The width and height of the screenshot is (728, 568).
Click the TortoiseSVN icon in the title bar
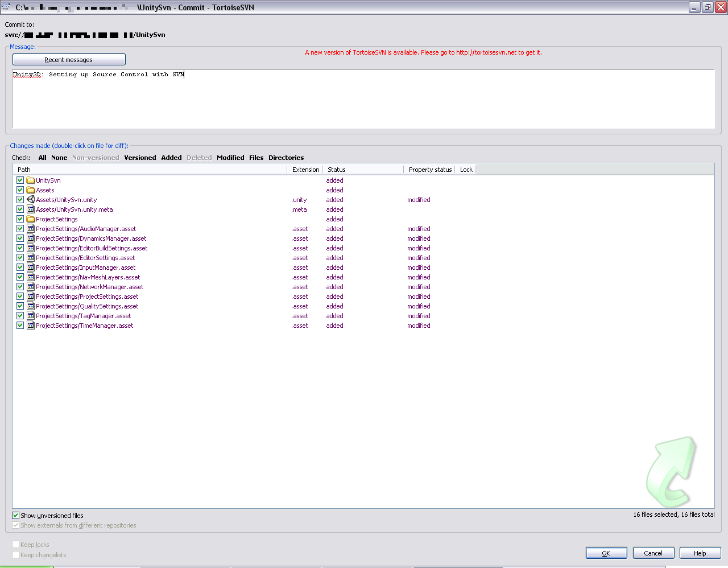(6, 7)
